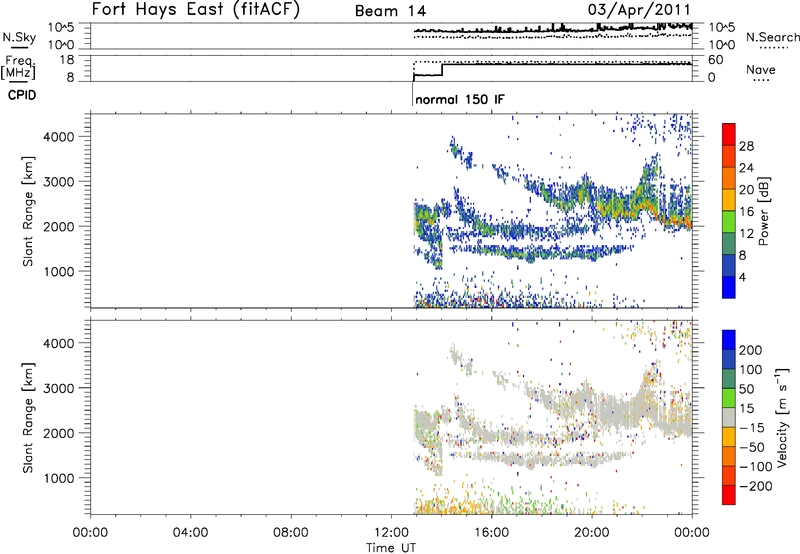The image size is (800, 554).
Task: Pick the light green segment of Power color bar
Action: pyautogui.click(x=729, y=222)
